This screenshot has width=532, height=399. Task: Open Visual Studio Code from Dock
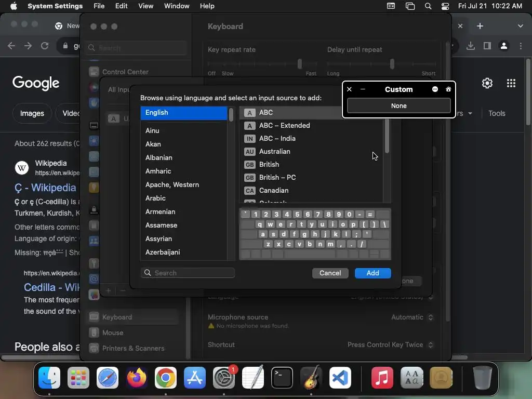coord(340,378)
